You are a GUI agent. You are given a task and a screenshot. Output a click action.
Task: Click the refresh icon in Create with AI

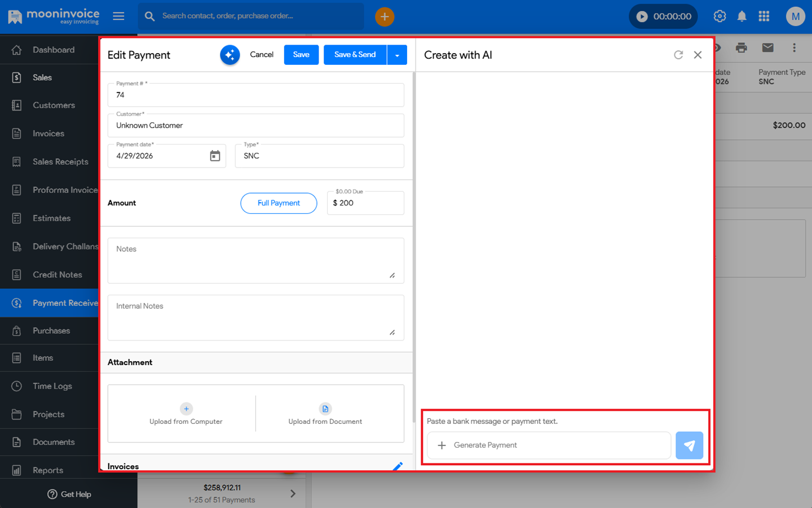pyautogui.click(x=678, y=55)
